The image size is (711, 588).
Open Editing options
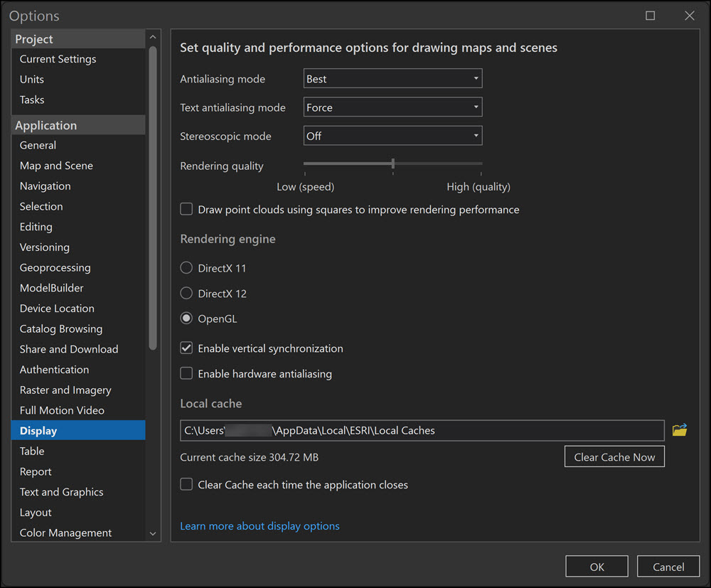click(x=36, y=227)
